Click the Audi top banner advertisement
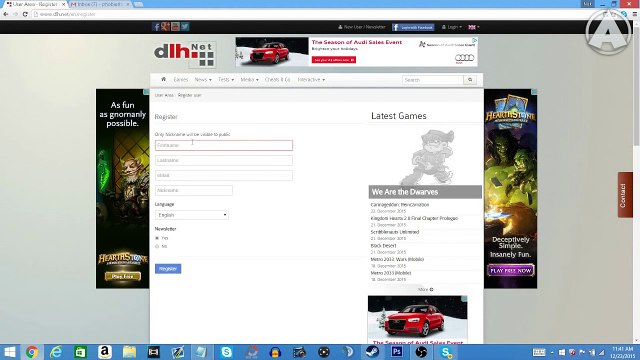This screenshot has height=360, width=640. tap(356, 52)
